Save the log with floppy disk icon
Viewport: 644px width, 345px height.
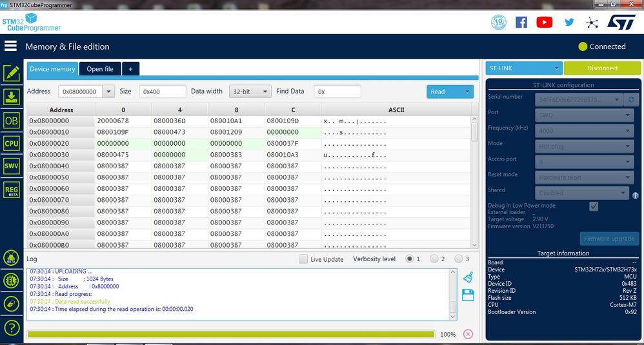point(468,295)
